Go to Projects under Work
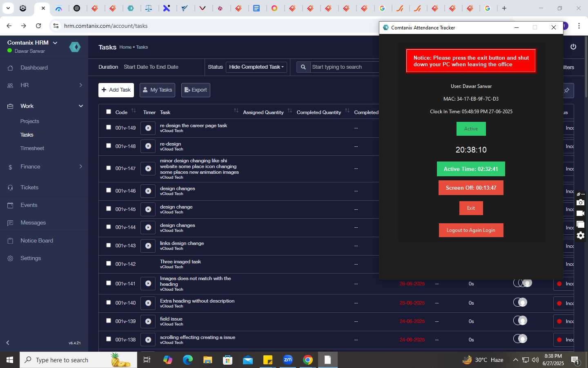588x368 pixels. click(30, 121)
